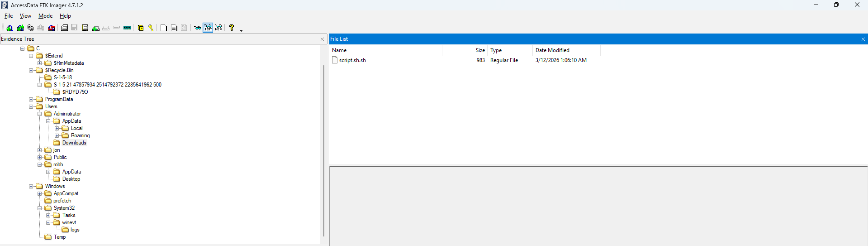The width and height of the screenshot is (868, 246).
Task: Click the folder icon beside $RDYD79O
Action: 57,92
